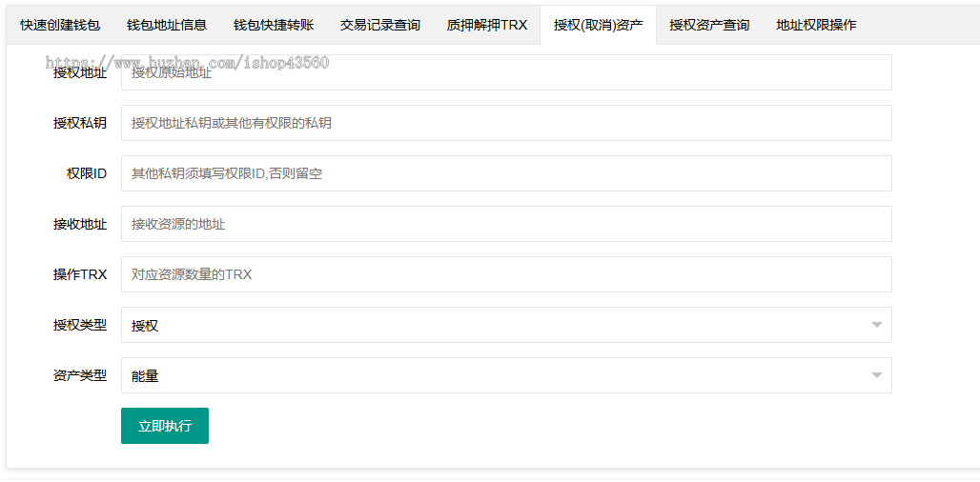
Task: Open the 质押解押TRX tab
Action: point(487,25)
